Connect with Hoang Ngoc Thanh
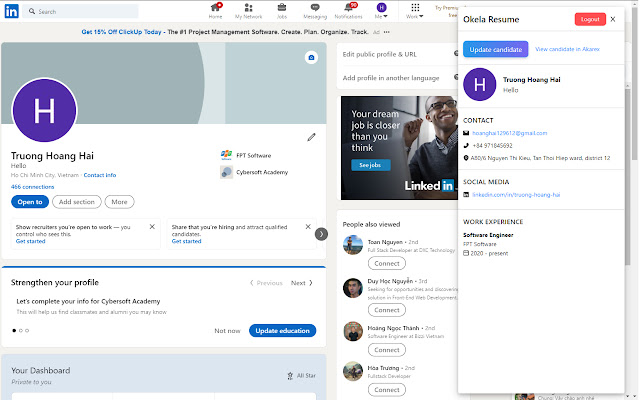Image resolution: width=640 pixels, height=400 pixels. (x=387, y=350)
